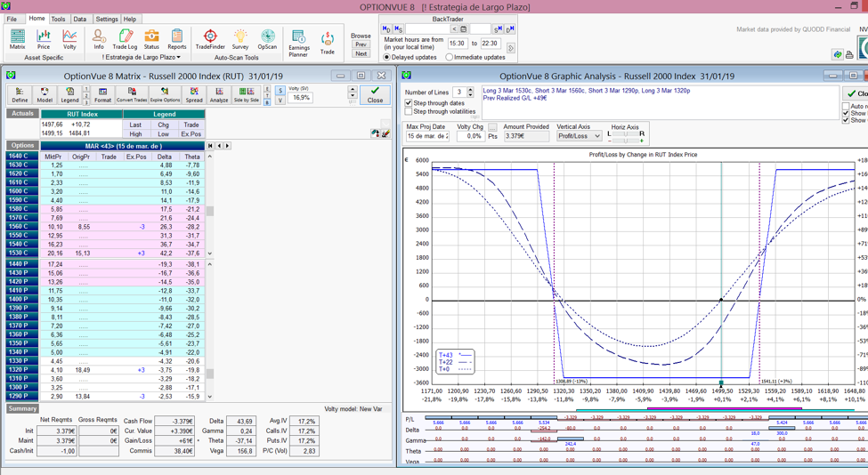Image resolution: width=868 pixels, height=475 pixels.
Task: Click the print icon near market data notice
Action: click(849, 54)
